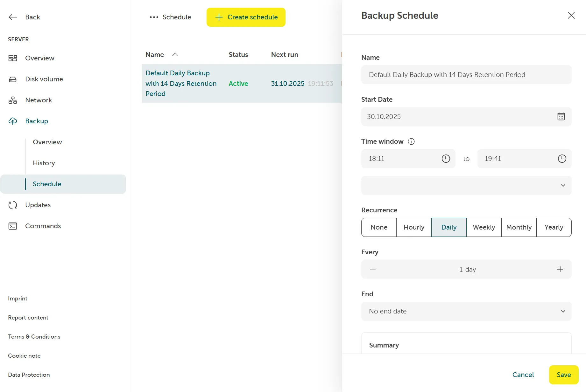Switch to the History section
Image resolution: width=586 pixels, height=392 pixels.
[44, 163]
